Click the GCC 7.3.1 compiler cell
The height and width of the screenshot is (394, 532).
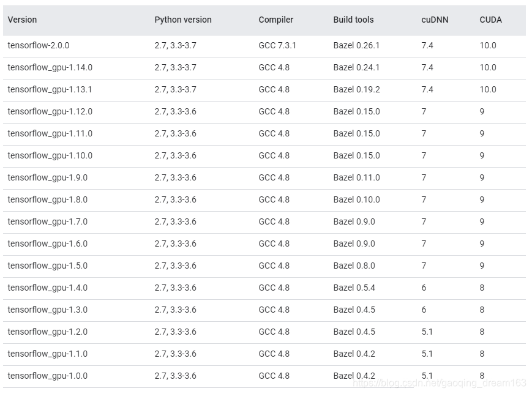click(277, 45)
